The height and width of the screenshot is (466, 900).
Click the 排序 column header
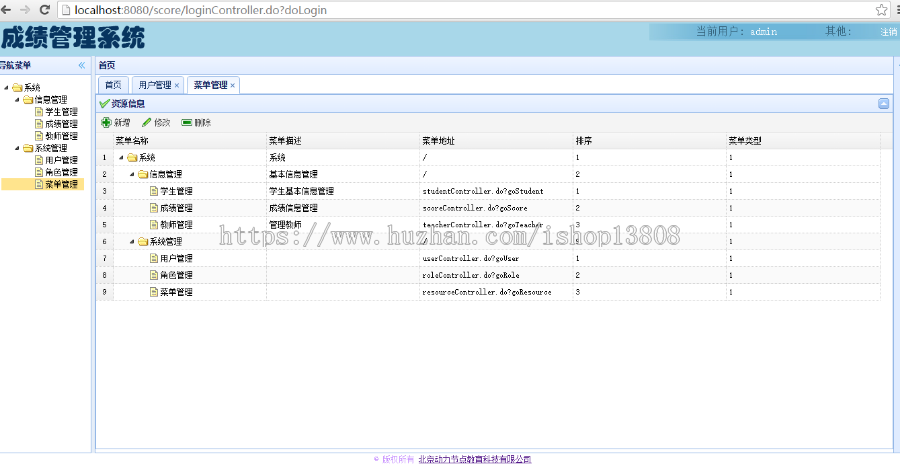[650, 141]
